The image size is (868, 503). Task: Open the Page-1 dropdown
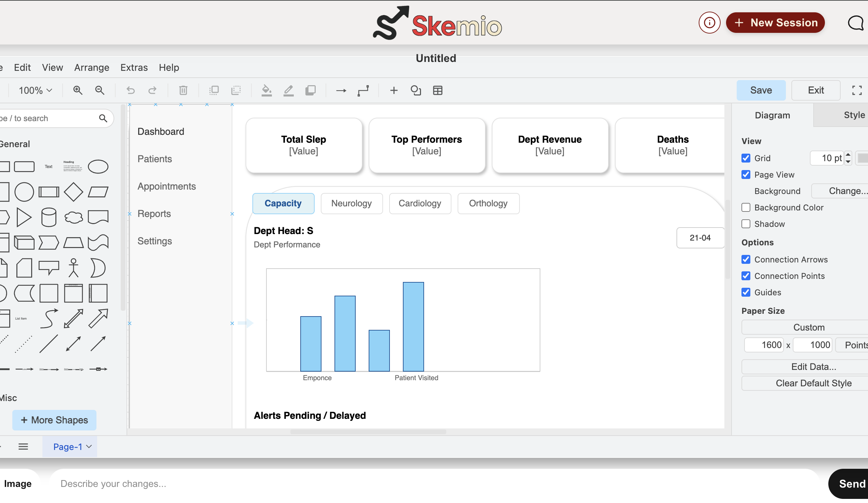70,447
